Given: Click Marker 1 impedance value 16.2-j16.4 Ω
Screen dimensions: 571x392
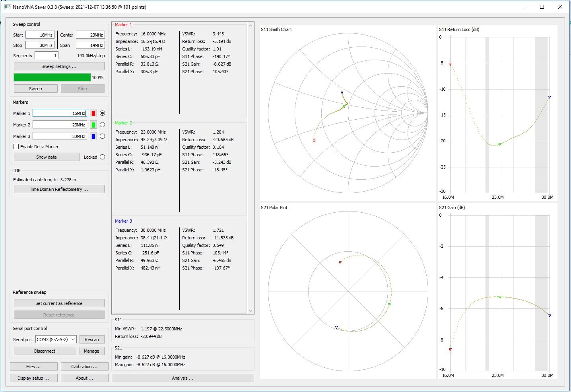Looking at the screenshot, I should click(153, 41).
